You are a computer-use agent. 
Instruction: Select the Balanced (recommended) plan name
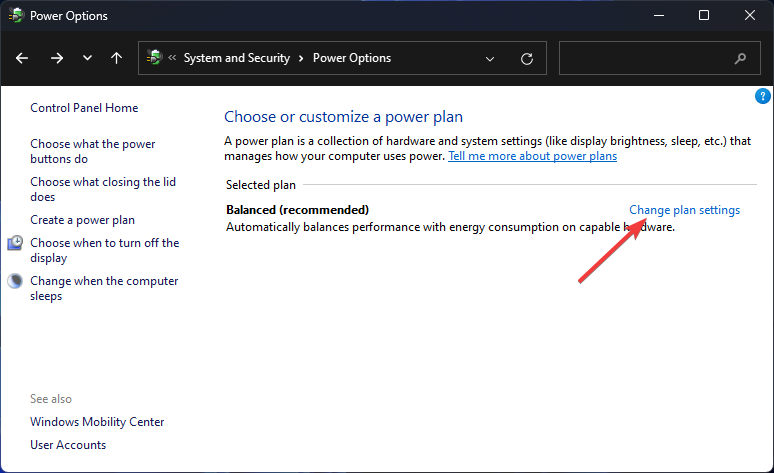[x=297, y=210]
